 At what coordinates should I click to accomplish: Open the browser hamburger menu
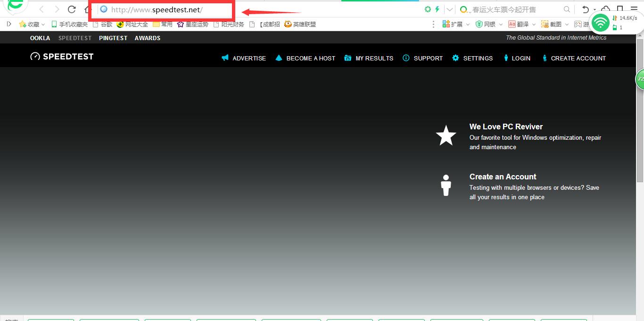(x=634, y=9)
